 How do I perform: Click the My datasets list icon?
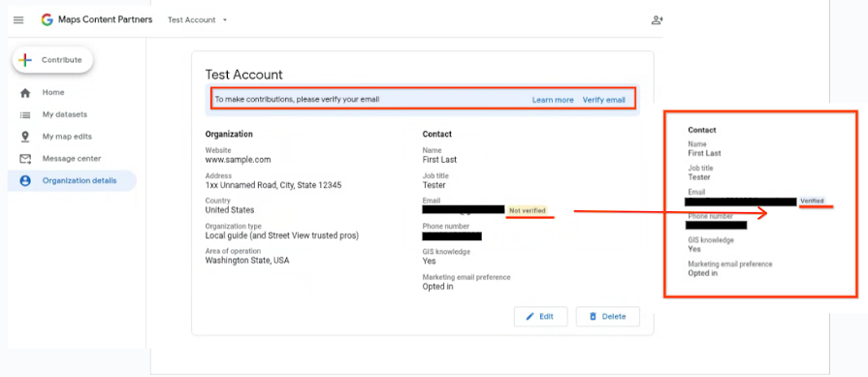(x=25, y=115)
